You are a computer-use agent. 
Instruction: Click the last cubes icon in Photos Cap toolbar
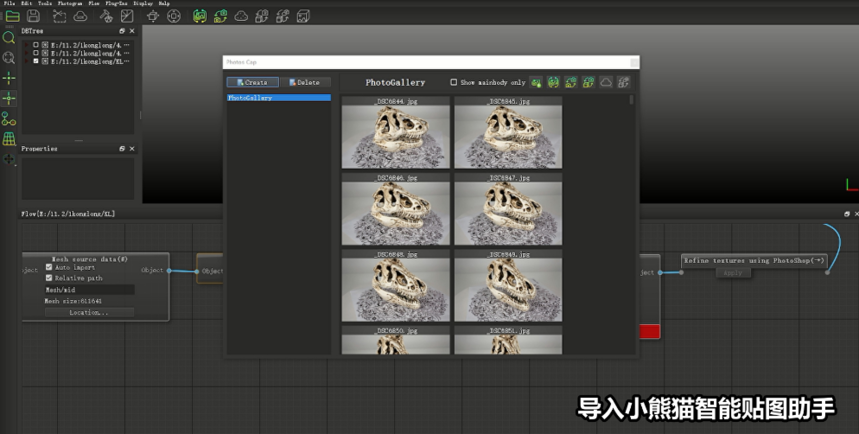[623, 82]
